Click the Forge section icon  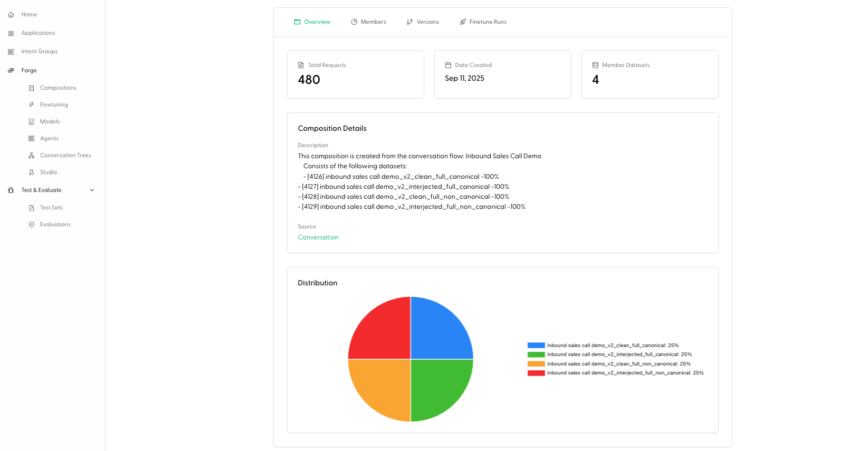point(11,71)
